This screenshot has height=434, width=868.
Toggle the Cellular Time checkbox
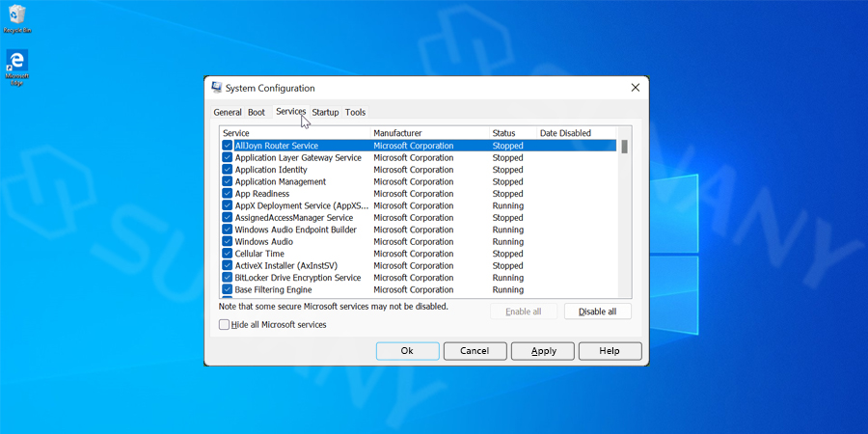[227, 254]
